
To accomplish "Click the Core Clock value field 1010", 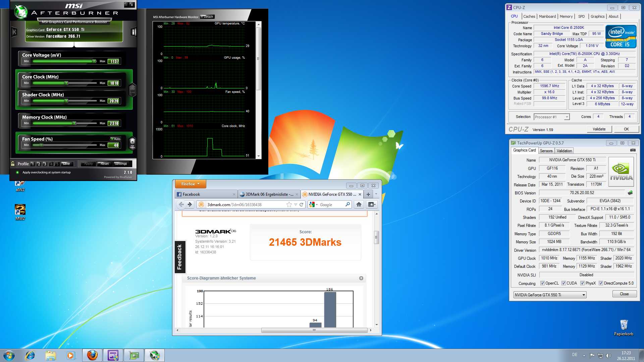I will (x=114, y=83).
